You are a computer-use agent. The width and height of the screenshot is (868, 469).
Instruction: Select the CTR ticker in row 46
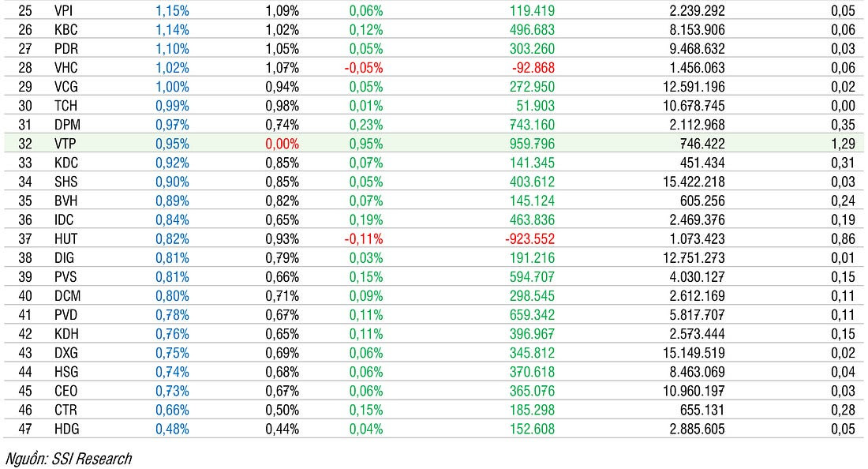[x=67, y=410]
